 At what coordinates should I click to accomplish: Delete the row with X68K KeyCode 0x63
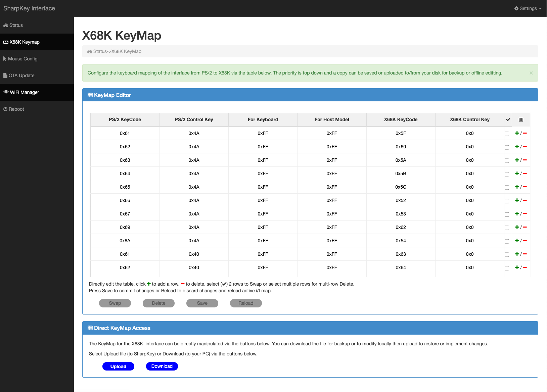[525, 254]
